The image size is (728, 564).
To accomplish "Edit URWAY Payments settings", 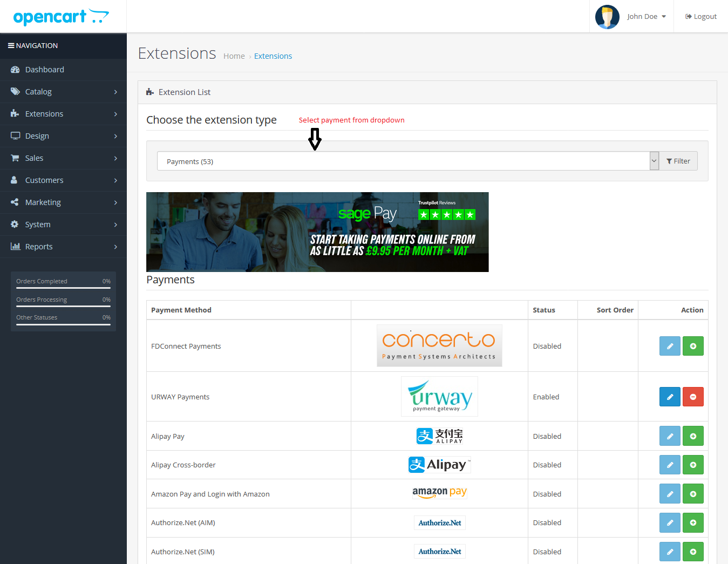I will click(670, 397).
